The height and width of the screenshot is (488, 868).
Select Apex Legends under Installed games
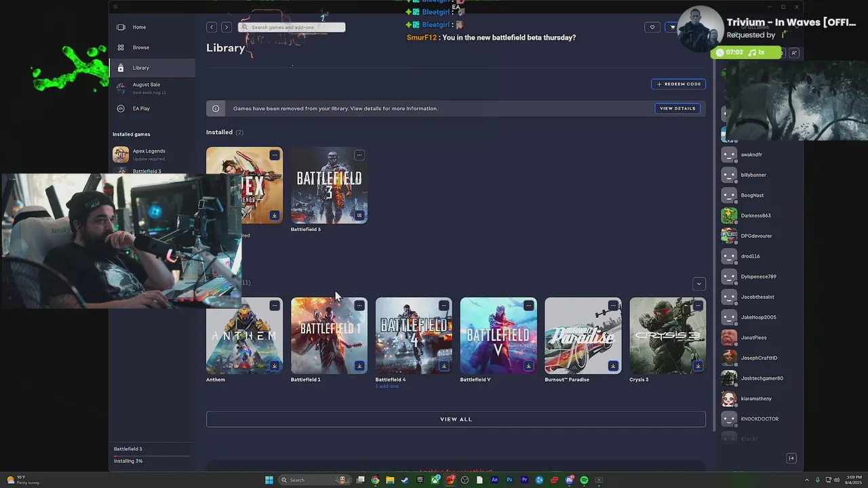(152, 155)
